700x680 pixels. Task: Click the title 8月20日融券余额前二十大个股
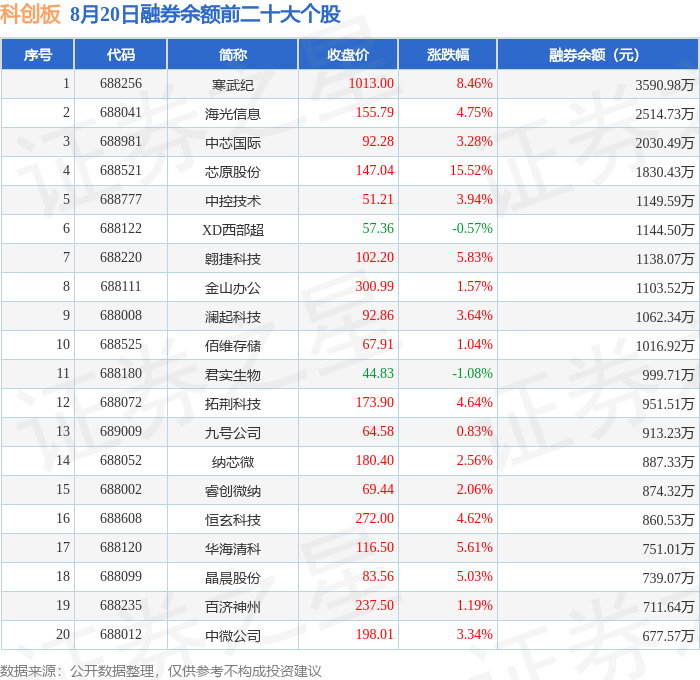click(205, 14)
